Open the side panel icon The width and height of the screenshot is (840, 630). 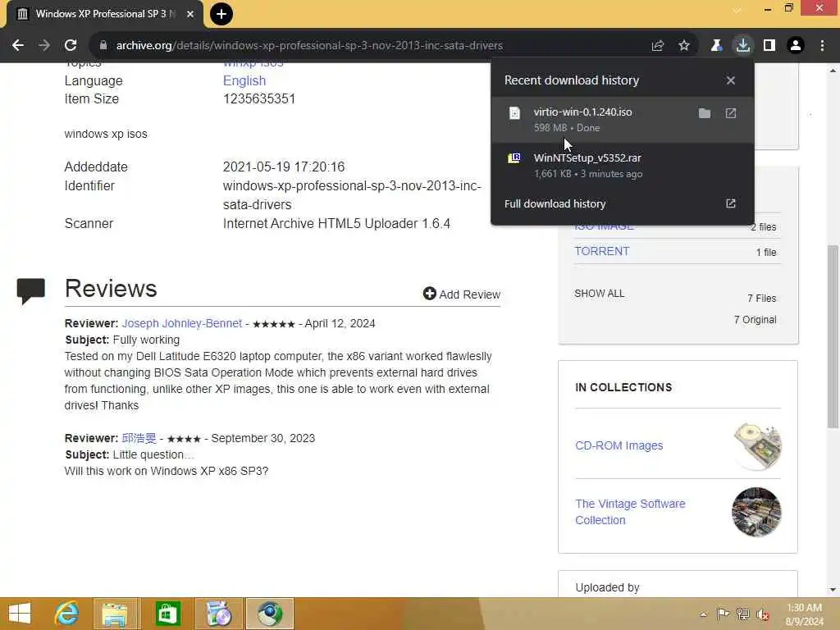769,46
